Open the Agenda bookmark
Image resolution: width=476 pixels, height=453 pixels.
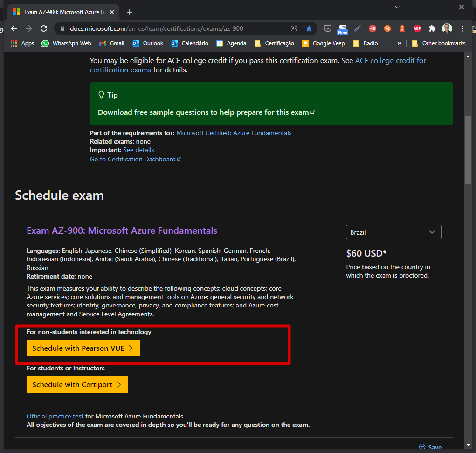pos(231,43)
